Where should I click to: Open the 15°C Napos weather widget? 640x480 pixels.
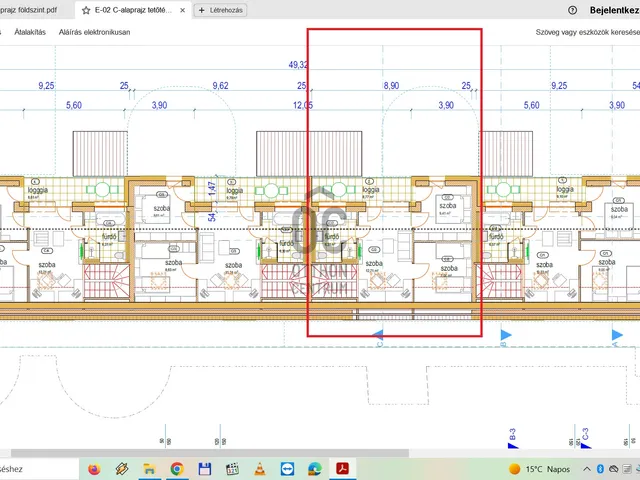[x=539, y=469]
